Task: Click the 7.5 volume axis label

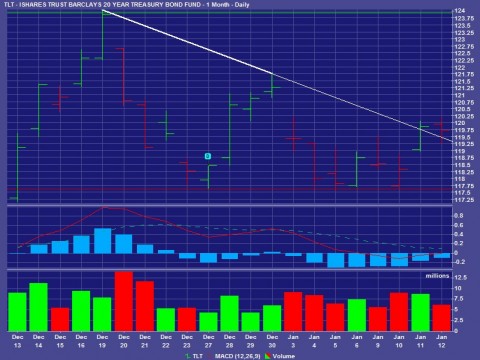Action: pos(459,299)
